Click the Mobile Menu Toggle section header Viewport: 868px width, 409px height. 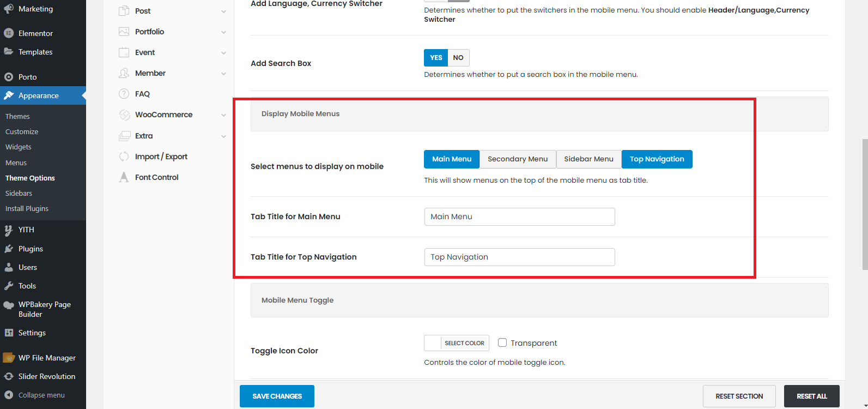pos(539,300)
